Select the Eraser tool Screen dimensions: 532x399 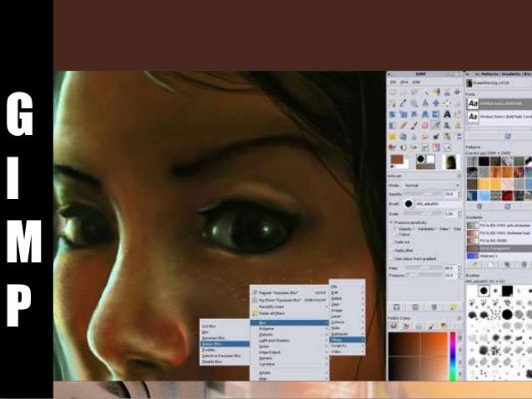[425, 126]
